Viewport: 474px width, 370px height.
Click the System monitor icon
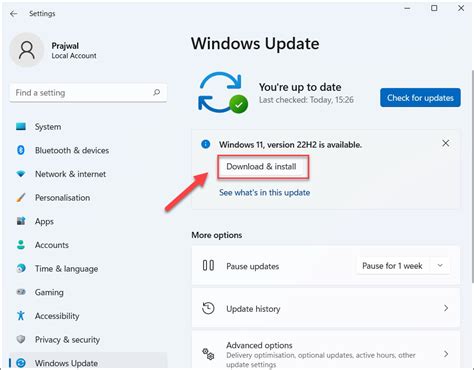tap(21, 126)
